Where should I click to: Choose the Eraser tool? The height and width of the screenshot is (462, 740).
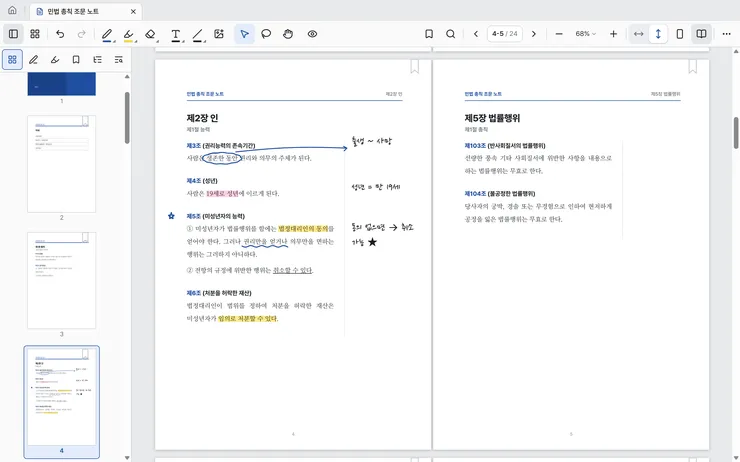(x=150, y=34)
